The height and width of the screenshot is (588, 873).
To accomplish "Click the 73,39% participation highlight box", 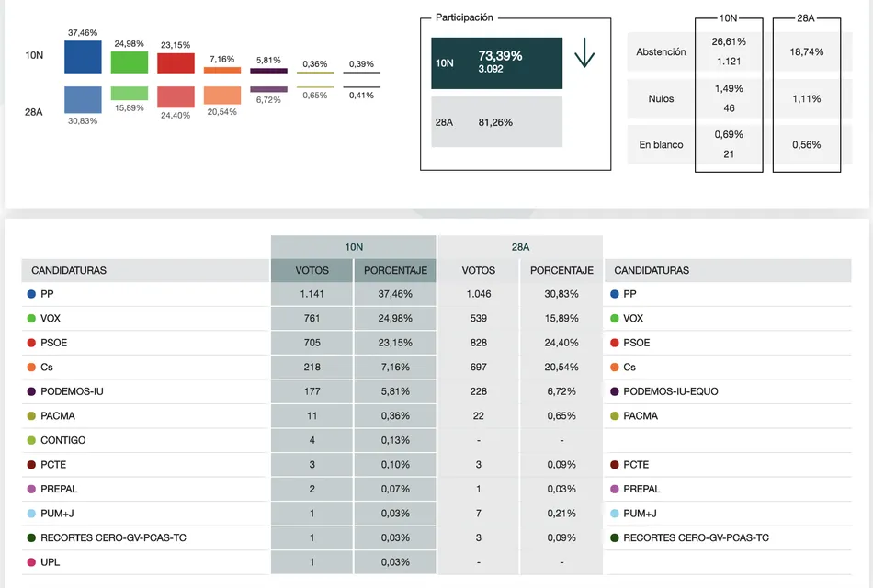I will point(496,64).
